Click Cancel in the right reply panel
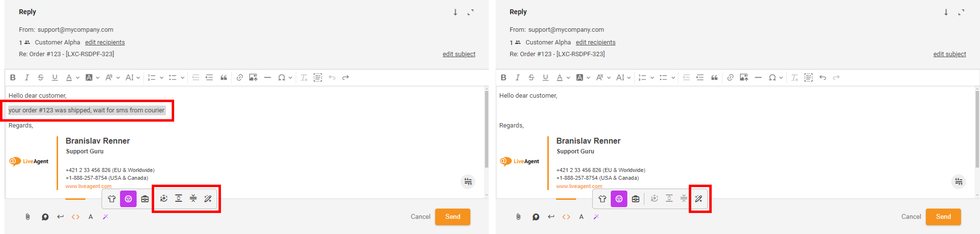 point(911,217)
